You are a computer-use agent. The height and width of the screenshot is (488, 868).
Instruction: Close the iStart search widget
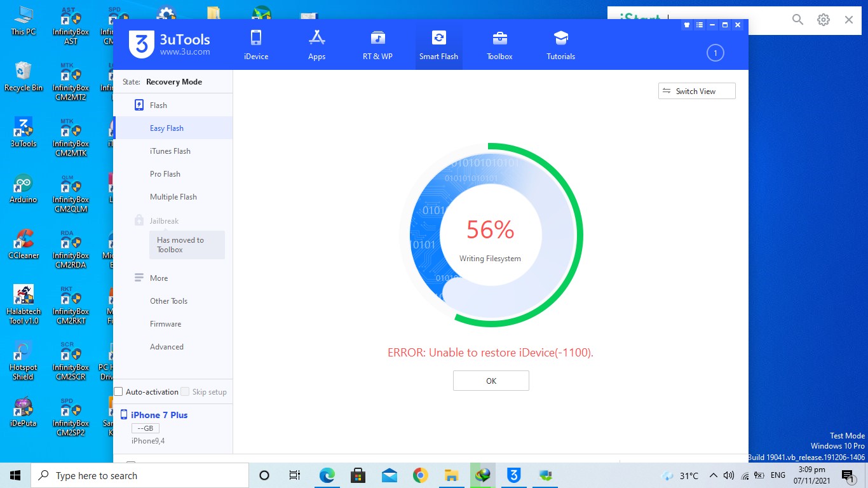point(849,20)
